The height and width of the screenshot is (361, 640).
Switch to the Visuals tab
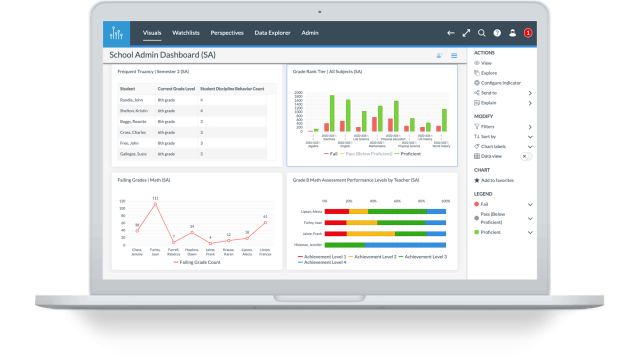pos(152,33)
